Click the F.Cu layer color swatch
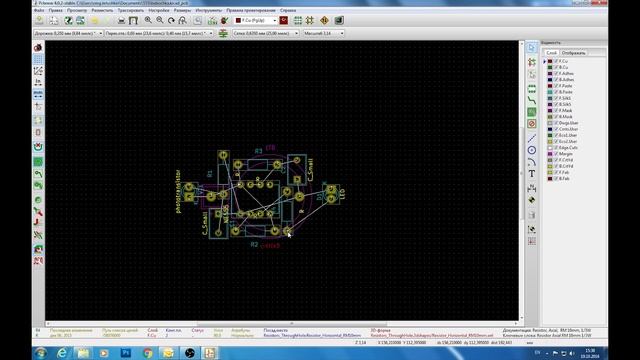Viewport: 640px width, 360px height. tap(550, 61)
